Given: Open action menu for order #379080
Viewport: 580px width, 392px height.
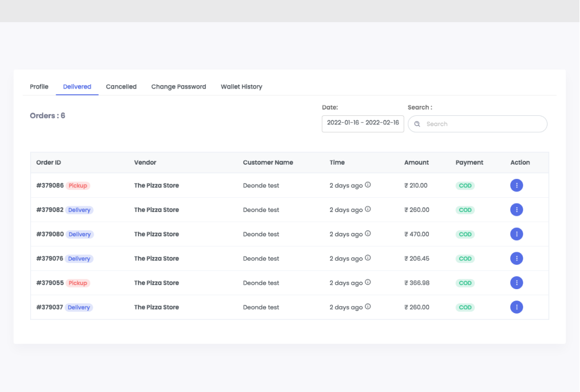Looking at the screenshot, I should [516, 234].
